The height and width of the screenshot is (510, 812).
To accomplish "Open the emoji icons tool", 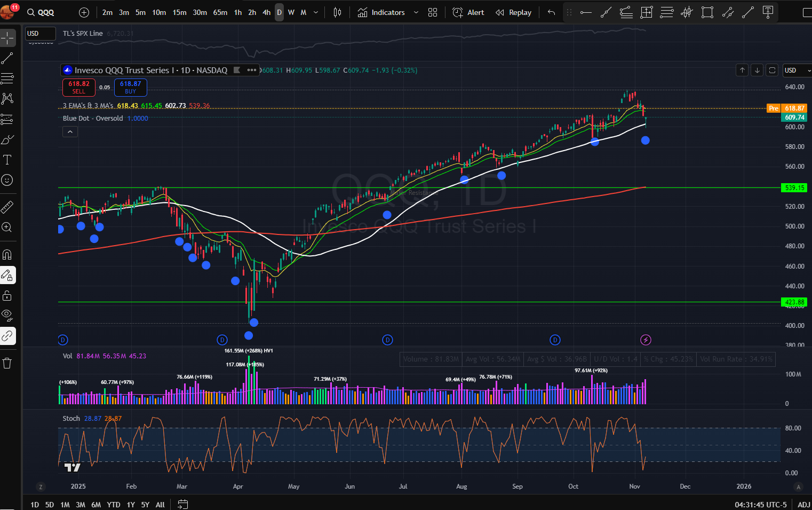I will pyautogui.click(x=7, y=180).
